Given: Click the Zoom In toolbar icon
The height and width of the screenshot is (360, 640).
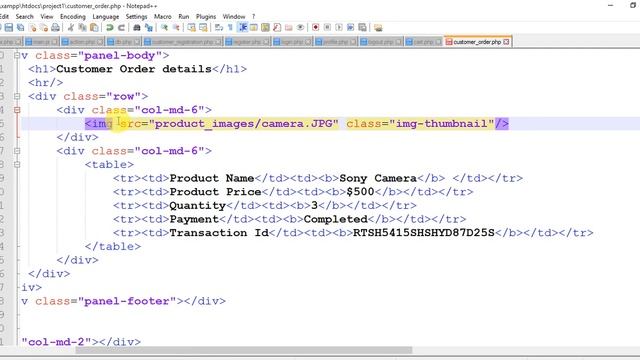Looking at the screenshot, I should [x=164, y=28].
